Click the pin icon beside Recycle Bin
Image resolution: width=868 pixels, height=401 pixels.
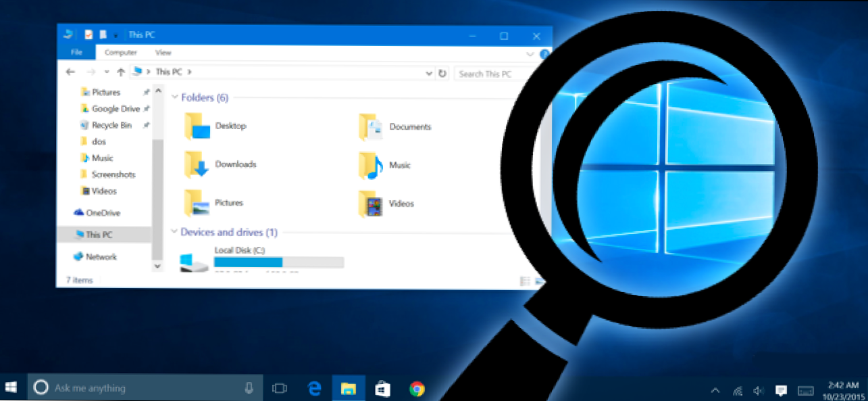pyautogui.click(x=146, y=125)
